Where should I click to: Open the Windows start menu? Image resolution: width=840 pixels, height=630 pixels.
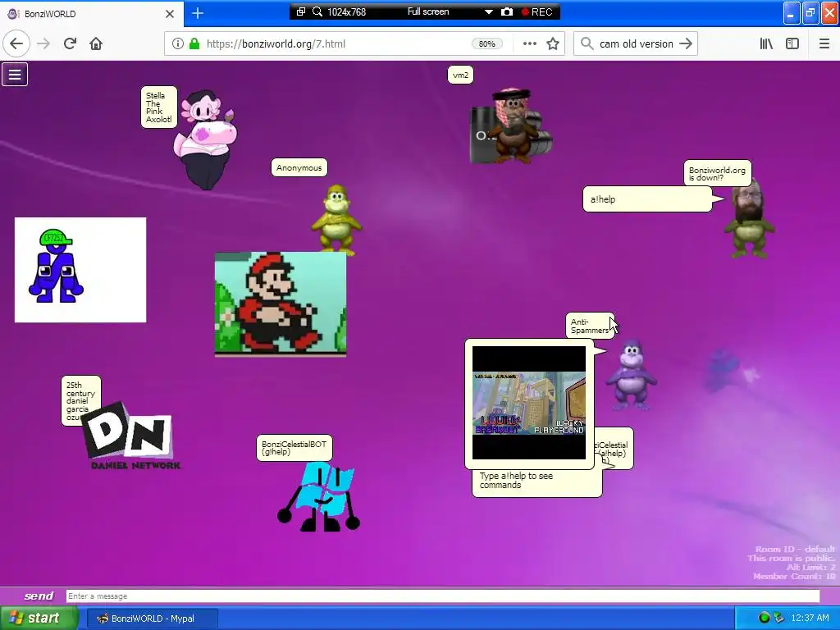point(39,618)
